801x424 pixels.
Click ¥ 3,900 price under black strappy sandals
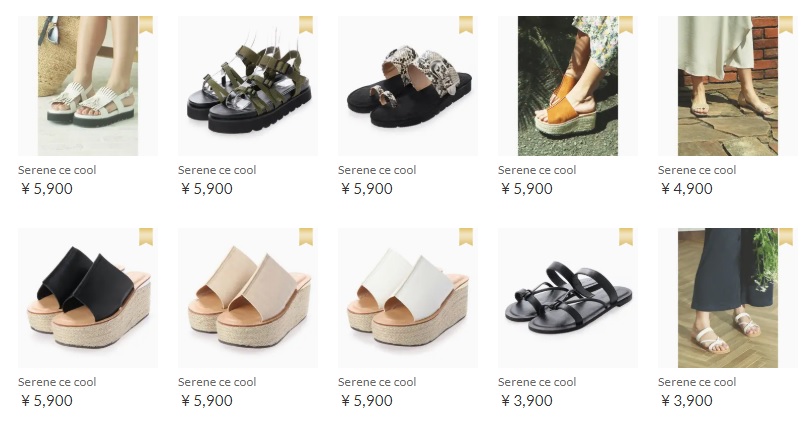pyautogui.click(x=526, y=401)
